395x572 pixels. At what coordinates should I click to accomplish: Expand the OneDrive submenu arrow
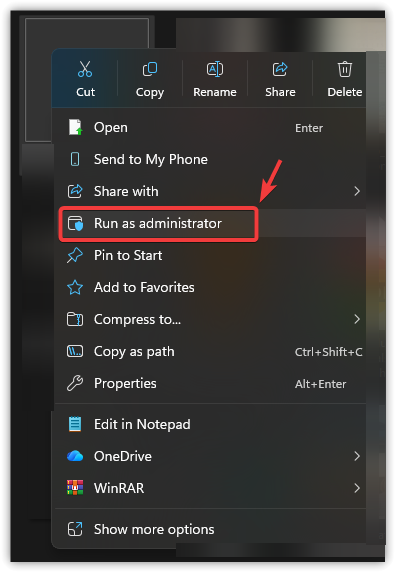click(357, 456)
